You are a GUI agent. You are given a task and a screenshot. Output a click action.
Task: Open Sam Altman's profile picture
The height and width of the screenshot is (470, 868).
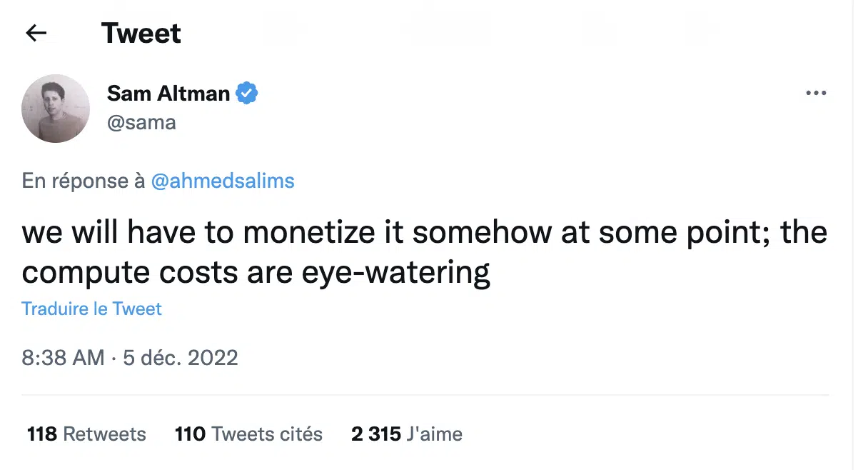pyautogui.click(x=56, y=108)
